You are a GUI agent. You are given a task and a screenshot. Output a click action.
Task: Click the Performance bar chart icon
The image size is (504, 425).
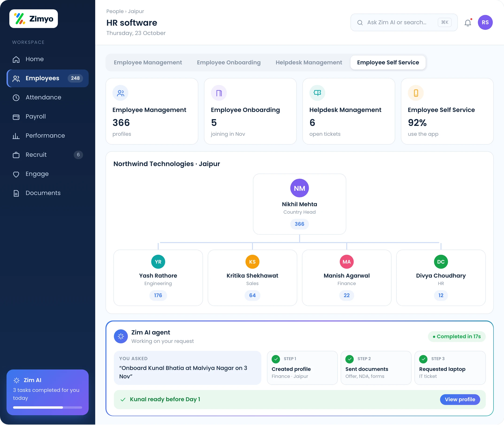(x=16, y=136)
